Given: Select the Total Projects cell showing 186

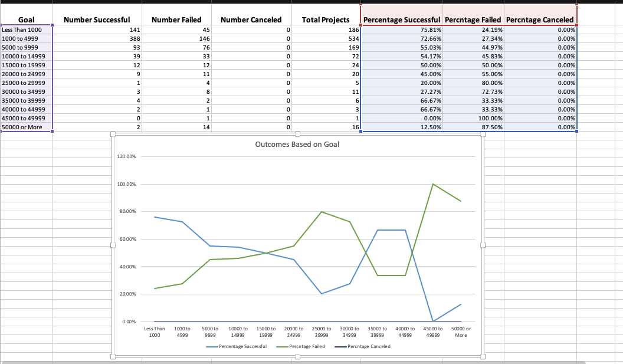Looking at the screenshot, I should coord(326,30).
